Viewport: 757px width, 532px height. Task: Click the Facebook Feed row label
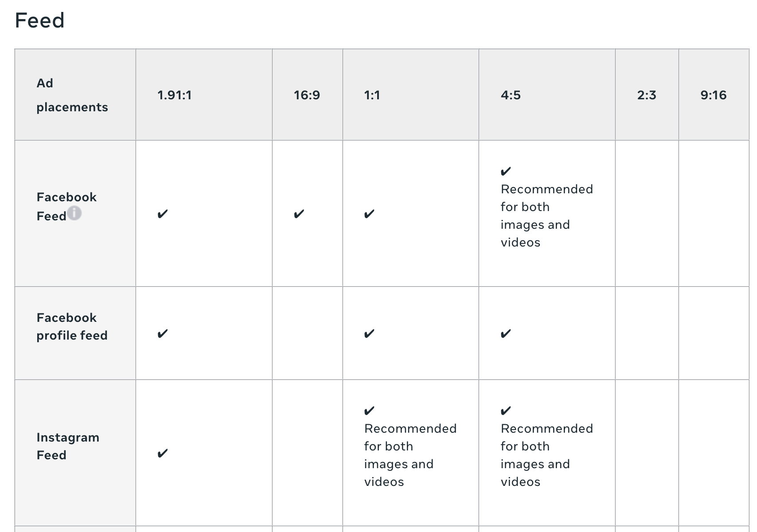click(66, 206)
